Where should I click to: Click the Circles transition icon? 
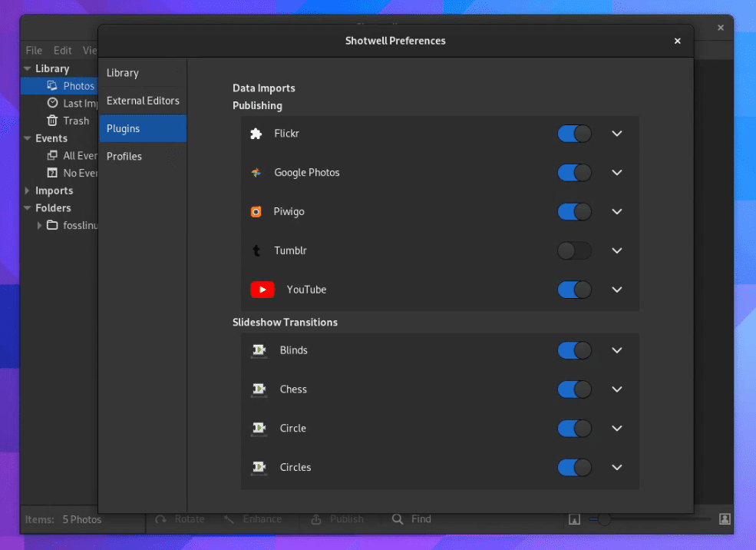click(259, 468)
